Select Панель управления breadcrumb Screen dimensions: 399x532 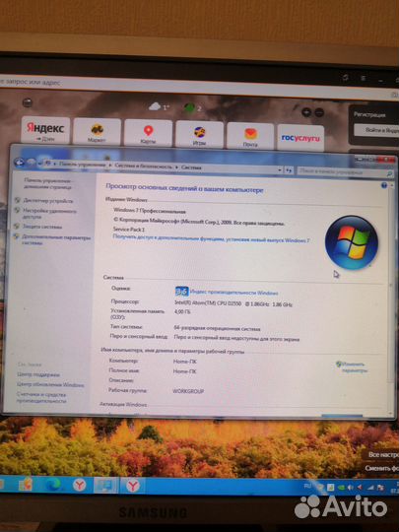[82, 165]
